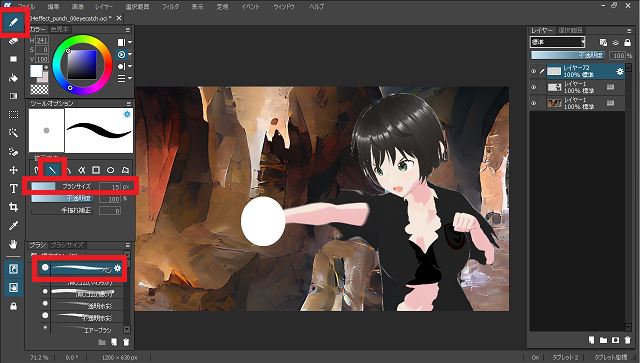Open フィルタ menu
This screenshot has height=363, width=640.
170,7
